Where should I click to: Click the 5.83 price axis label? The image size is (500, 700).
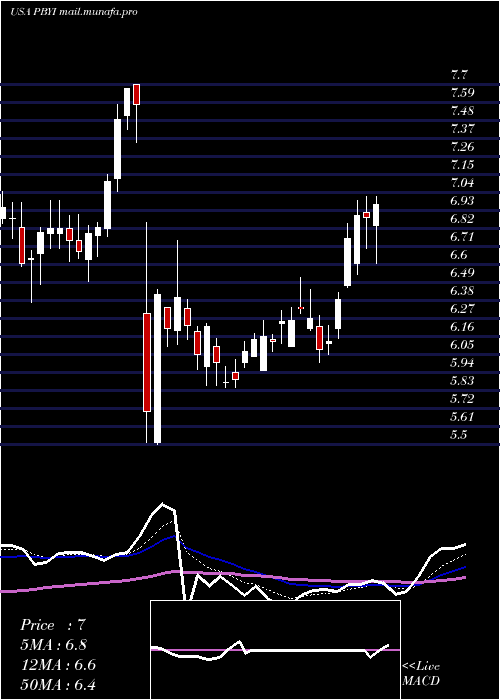pos(462,380)
